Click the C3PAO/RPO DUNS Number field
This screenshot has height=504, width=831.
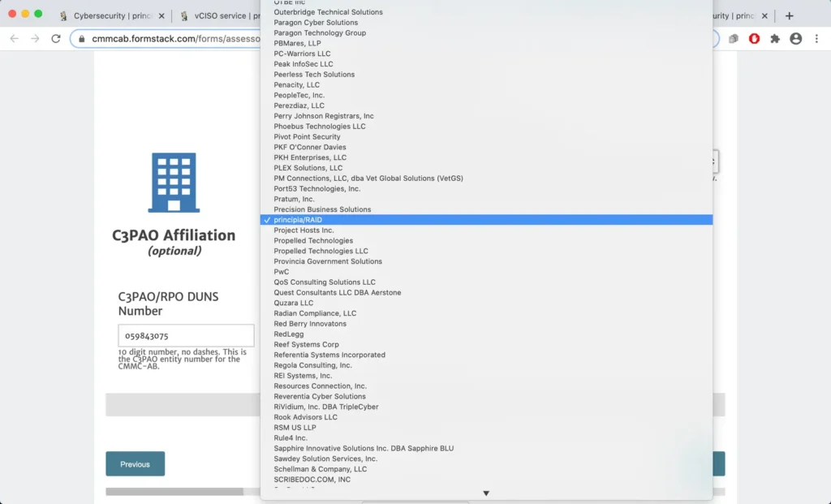point(186,335)
